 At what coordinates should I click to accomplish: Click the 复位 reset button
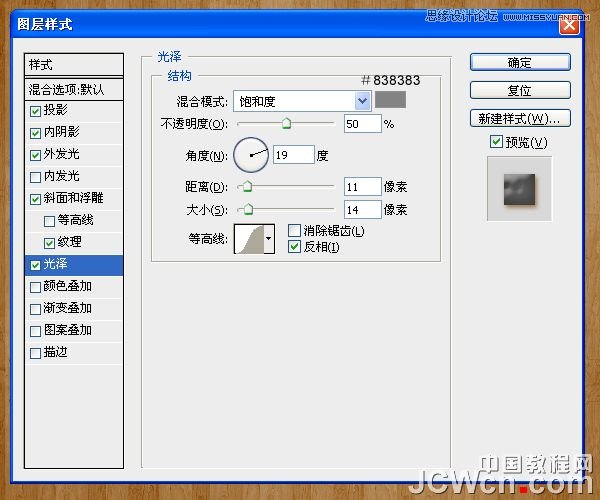(520, 90)
